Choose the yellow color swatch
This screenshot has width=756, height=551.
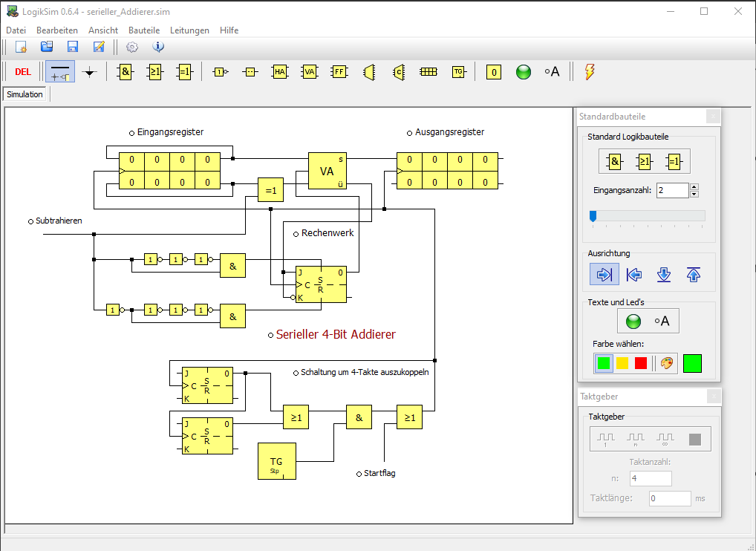(622, 363)
